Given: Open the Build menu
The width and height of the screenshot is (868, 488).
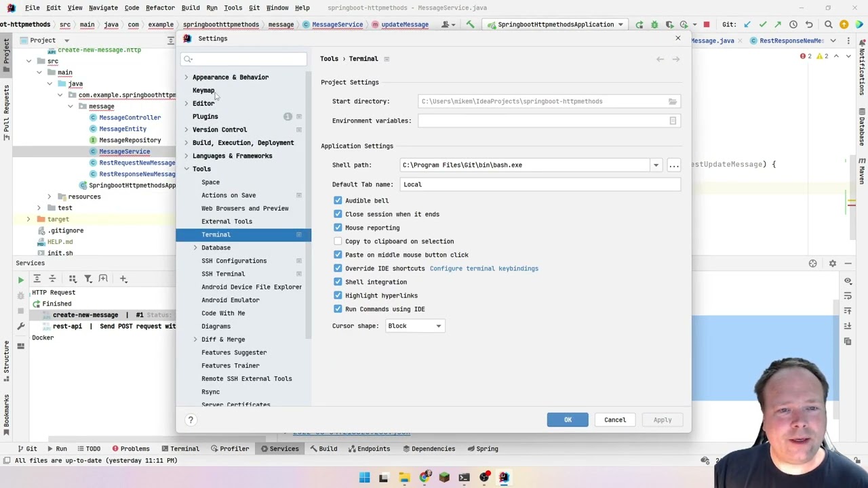Looking at the screenshot, I should (x=191, y=7).
